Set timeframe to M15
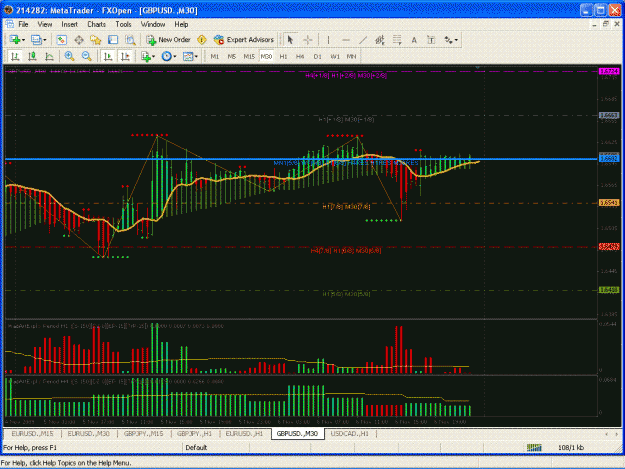 [x=249, y=57]
